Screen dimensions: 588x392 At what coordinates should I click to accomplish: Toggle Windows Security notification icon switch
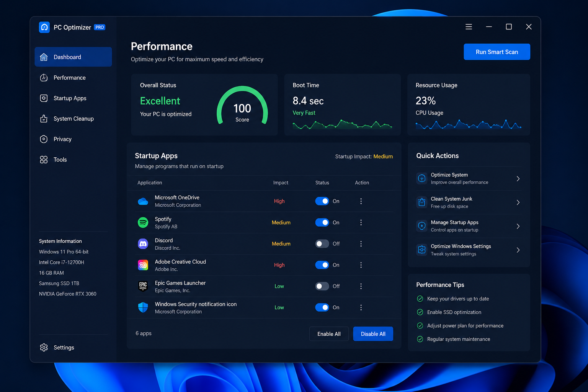[x=322, y=307]
